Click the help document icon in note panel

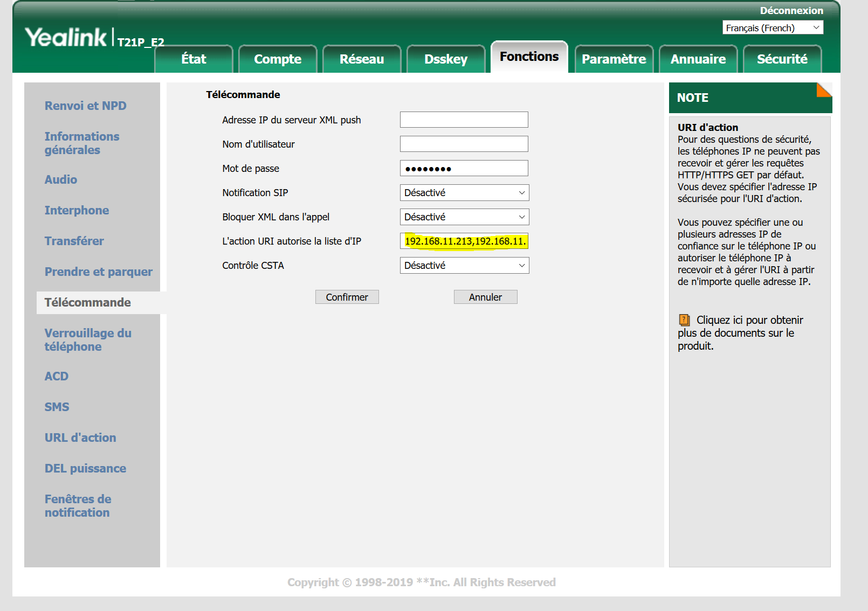(684, 320)
